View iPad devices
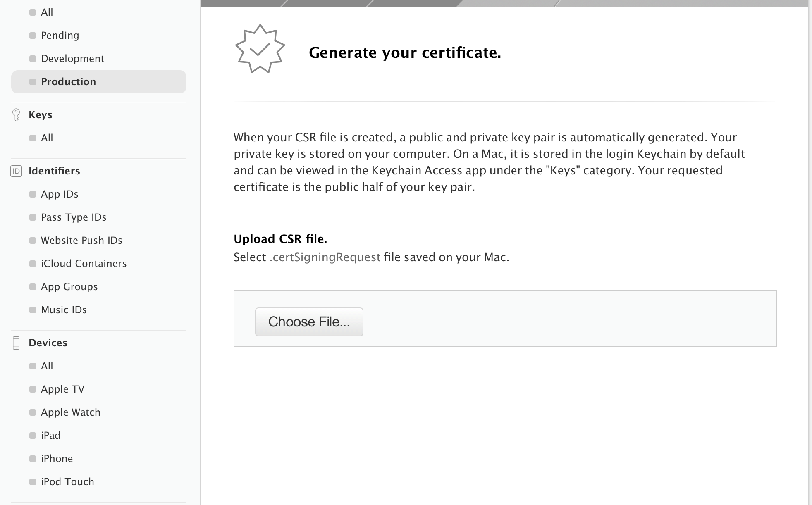812x505 pixels. pos(50,436)
